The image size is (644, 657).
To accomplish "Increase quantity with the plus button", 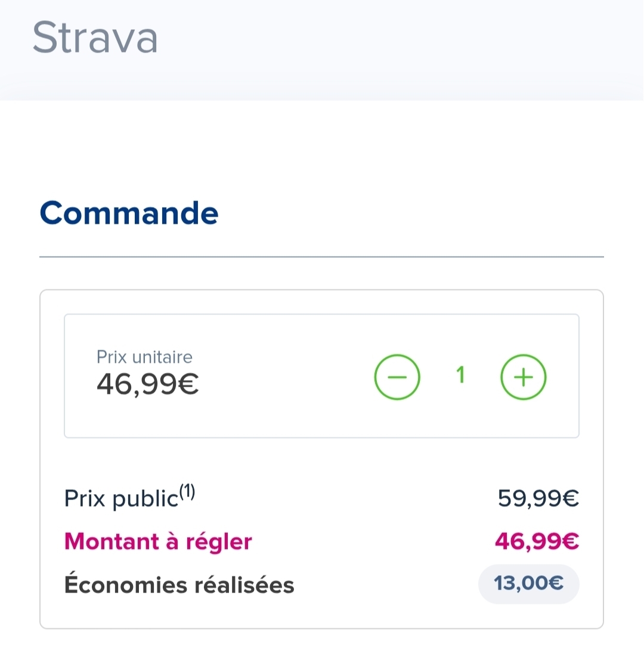I will coord(523,378).
